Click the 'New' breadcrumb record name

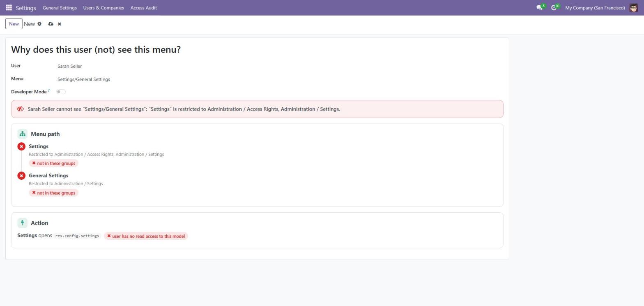(29, 24)
